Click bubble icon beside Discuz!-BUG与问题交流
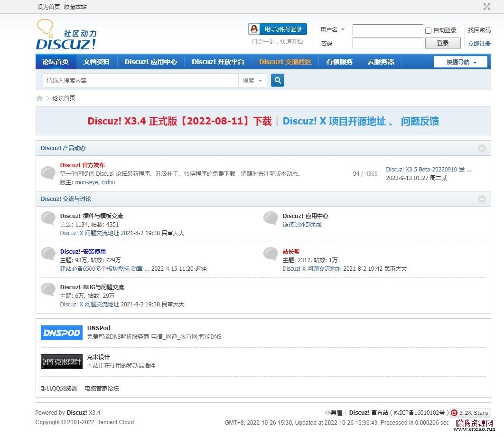The image size is (504, 437). tap(48, 289)
